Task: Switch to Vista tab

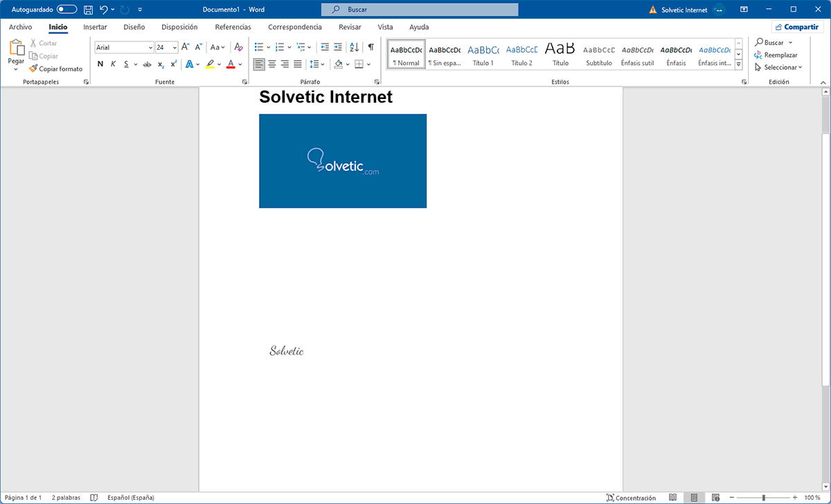Action: click(385, 27)
